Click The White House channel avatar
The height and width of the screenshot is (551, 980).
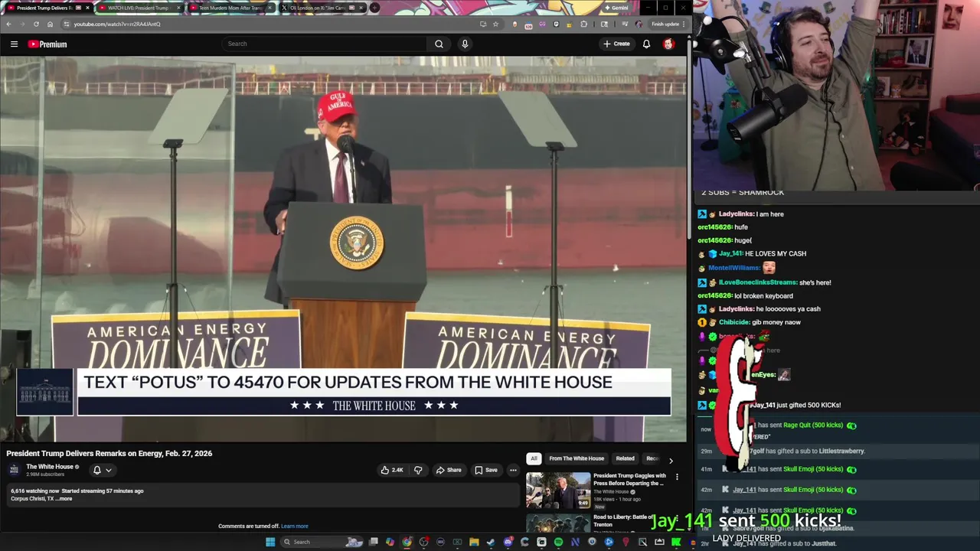click(15, 470)
